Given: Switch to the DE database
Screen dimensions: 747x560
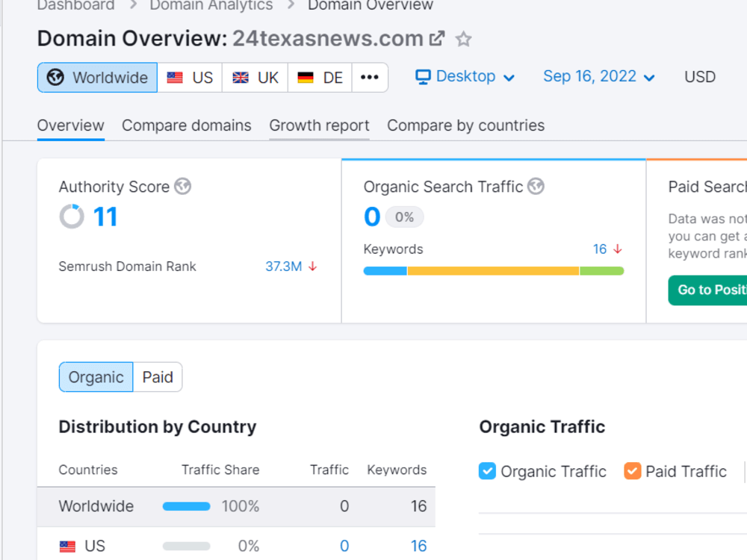Looking at the screenshot, I should click(x=320, y=78).
